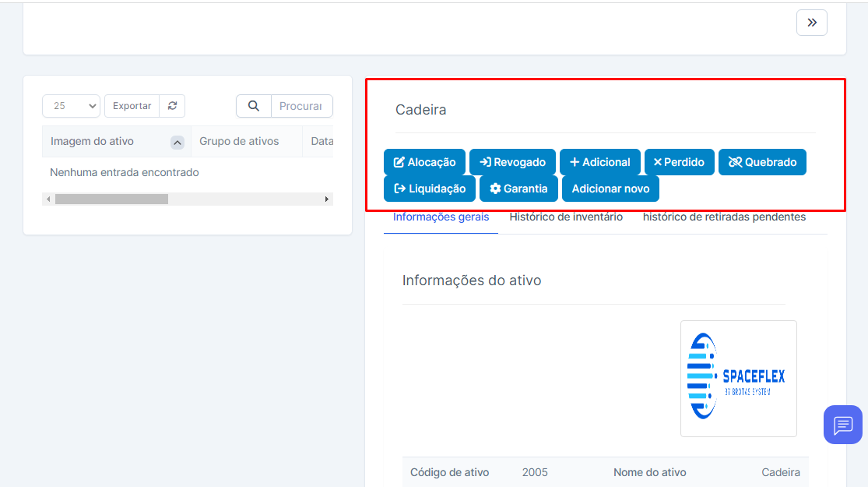Click the Adicional plus button
Viewport: 868px width, 487px height.
click(x=599, y=162)
